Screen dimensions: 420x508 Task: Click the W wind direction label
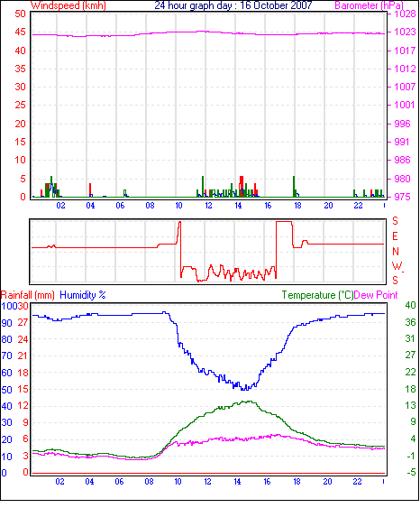click(x=397, y=266)
